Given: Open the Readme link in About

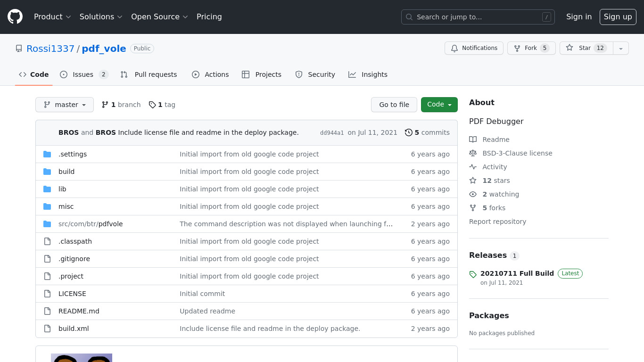Looking at the screenshot, I should [x=489, y=140].
